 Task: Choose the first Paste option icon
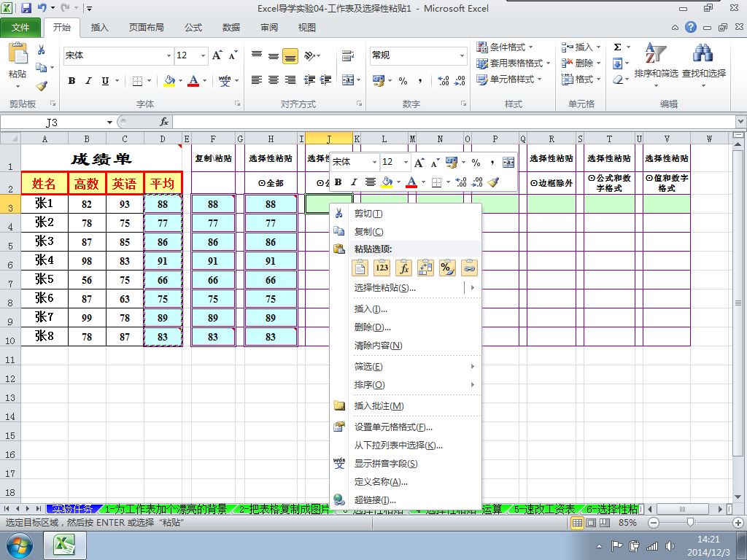click(360, 268)
